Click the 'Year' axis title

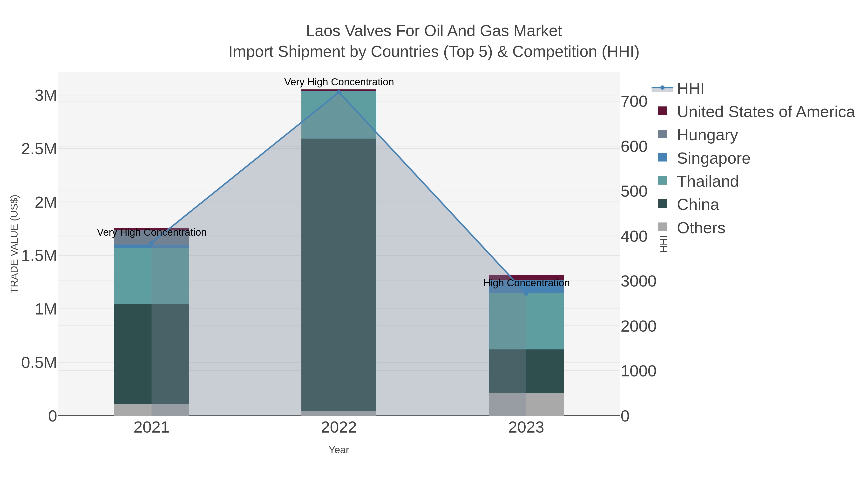[x=339, y=450]
